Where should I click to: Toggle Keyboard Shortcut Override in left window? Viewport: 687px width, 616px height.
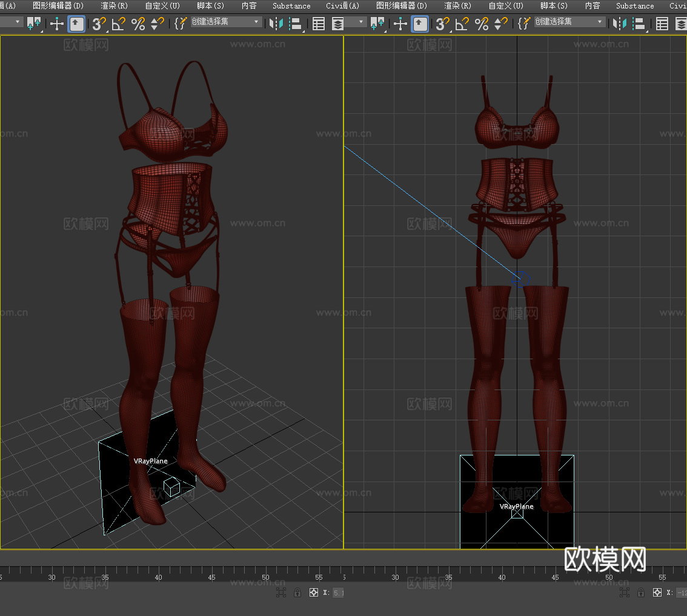pyautogui.click(x=77, y=24)
